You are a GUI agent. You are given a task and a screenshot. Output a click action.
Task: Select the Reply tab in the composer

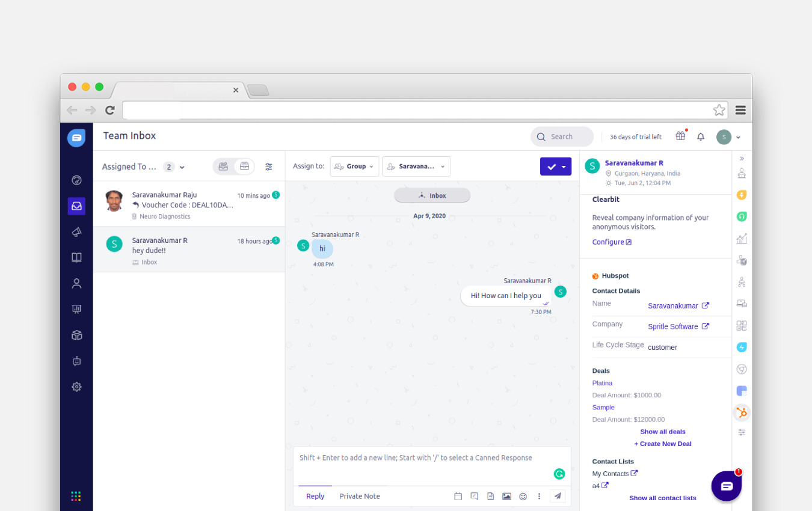(x=315, y=496)
